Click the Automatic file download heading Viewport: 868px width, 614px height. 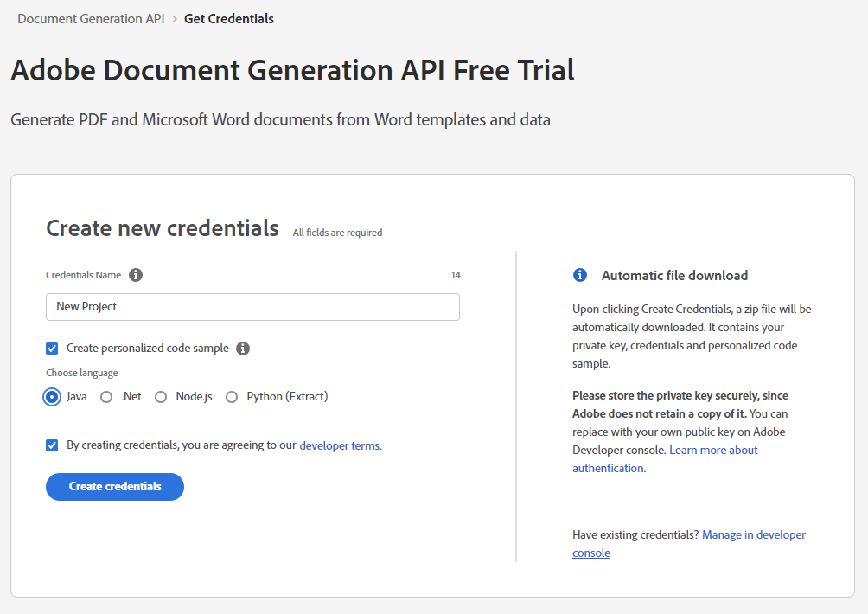click(x=675, y=275)
